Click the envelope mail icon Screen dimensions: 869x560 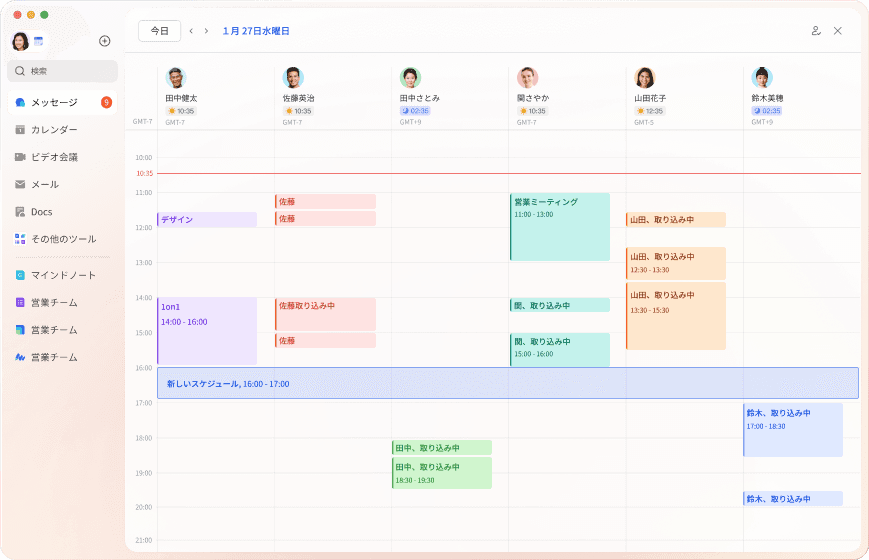pos(20,184)
